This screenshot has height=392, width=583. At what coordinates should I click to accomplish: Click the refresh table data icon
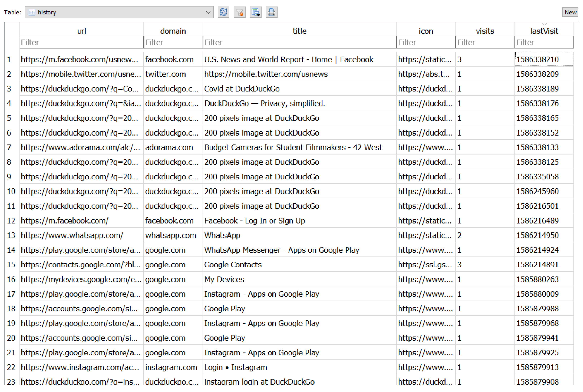[x=223, y=12]
